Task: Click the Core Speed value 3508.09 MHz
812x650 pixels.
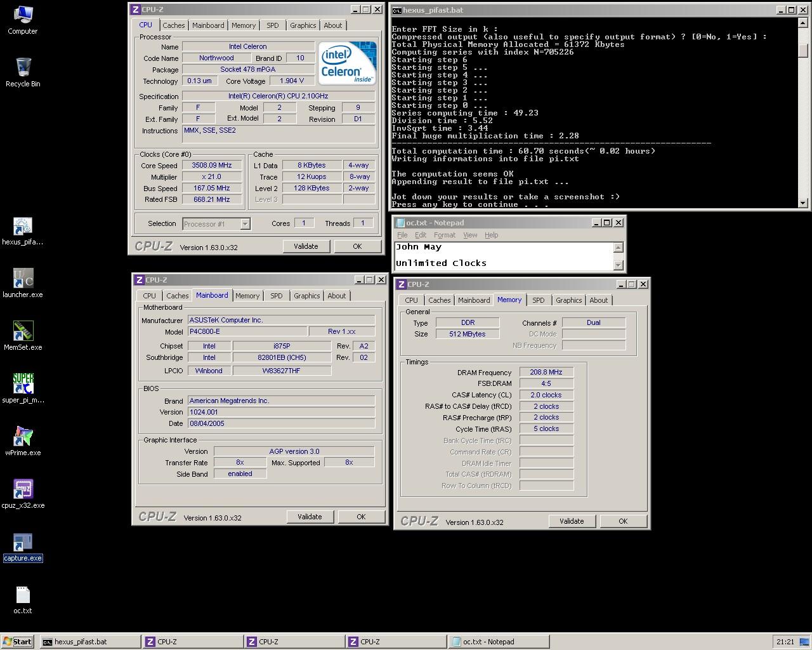Action: 212,165
